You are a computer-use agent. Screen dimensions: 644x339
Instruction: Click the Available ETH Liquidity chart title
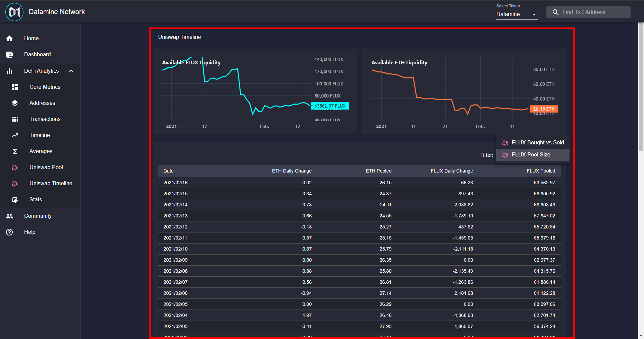click(399, 63)
